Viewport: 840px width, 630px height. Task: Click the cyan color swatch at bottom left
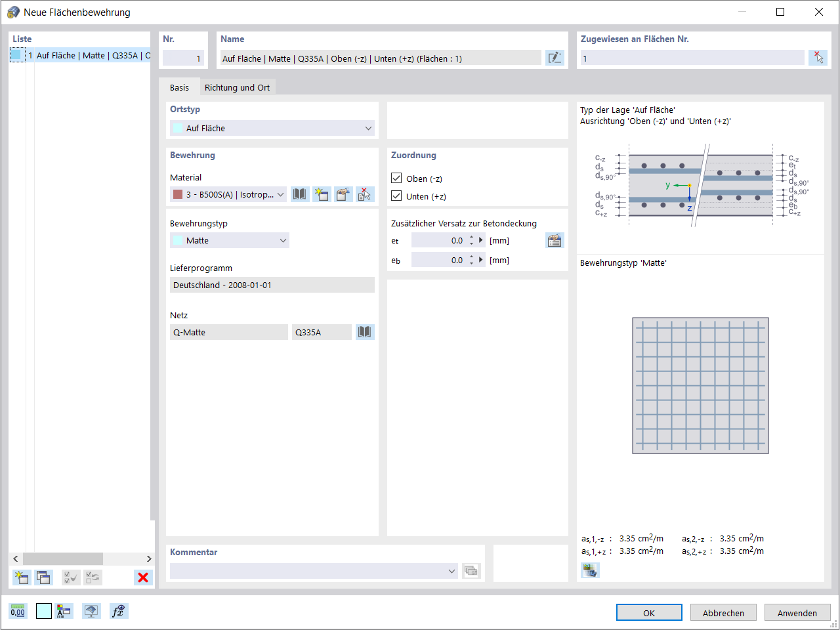coord(43,611)
